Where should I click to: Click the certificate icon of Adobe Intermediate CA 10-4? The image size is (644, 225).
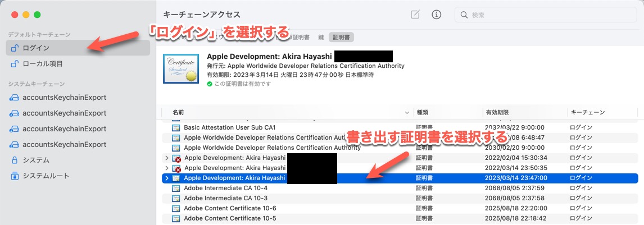(176, 188)
